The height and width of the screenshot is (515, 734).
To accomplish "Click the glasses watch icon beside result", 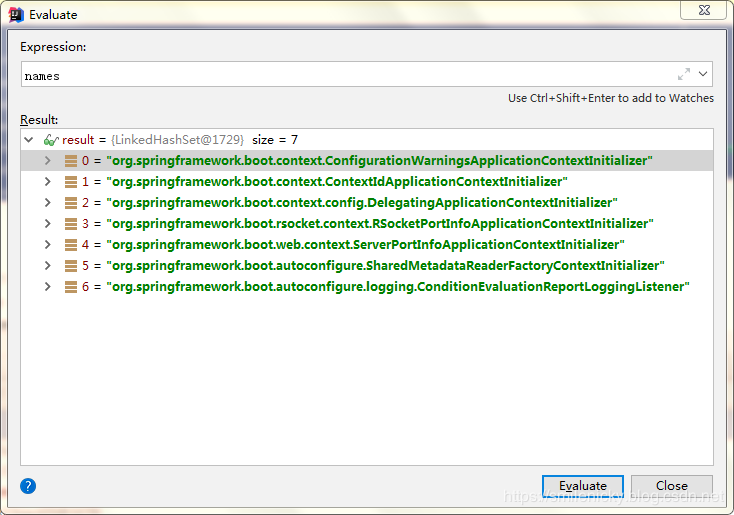I will click(51, 140).
